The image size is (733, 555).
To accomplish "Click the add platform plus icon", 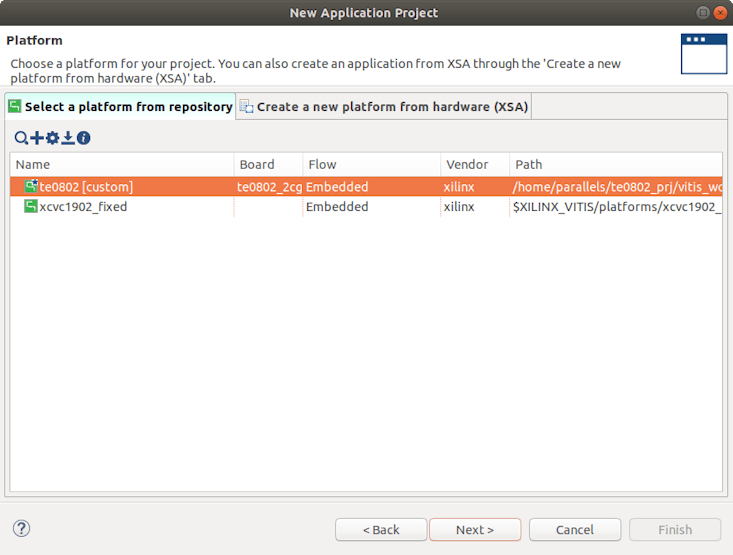I will click(x=37, y=138).
